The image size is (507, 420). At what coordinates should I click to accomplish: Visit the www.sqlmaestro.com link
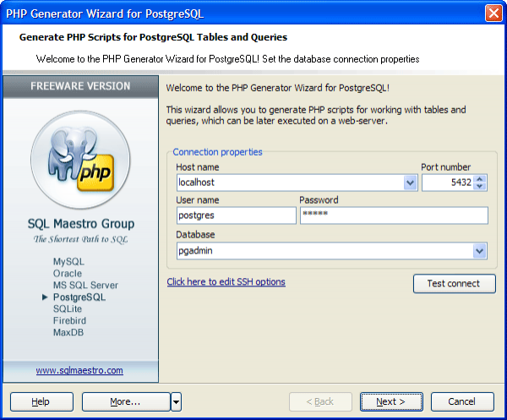[x=79, y=370]
